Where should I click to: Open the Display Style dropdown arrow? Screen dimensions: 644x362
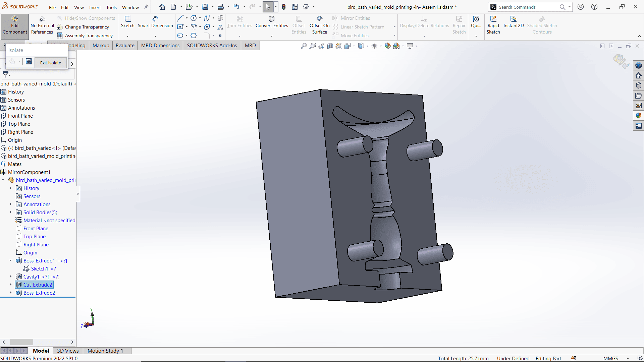(x=367, y=46)
